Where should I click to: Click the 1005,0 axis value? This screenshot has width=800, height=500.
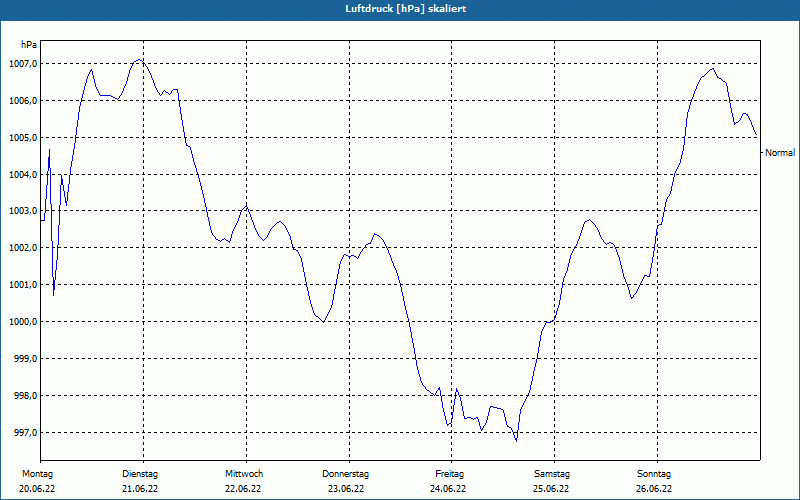[x=23, y=138]
